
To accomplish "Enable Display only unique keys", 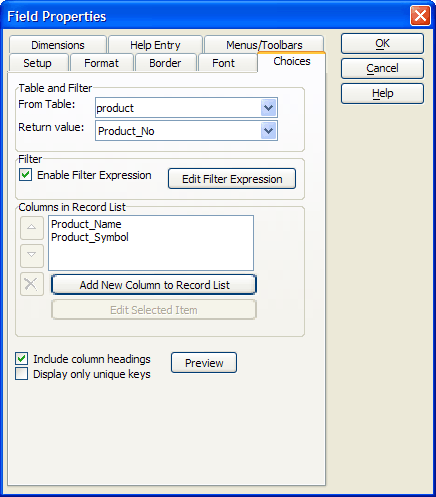I will click(22, 374).
